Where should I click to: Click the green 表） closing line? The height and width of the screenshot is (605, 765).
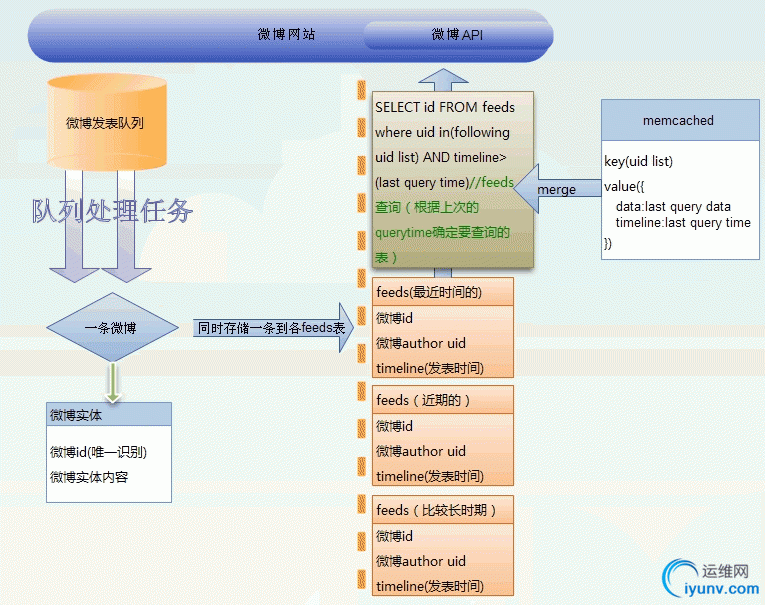coord(386,257)
